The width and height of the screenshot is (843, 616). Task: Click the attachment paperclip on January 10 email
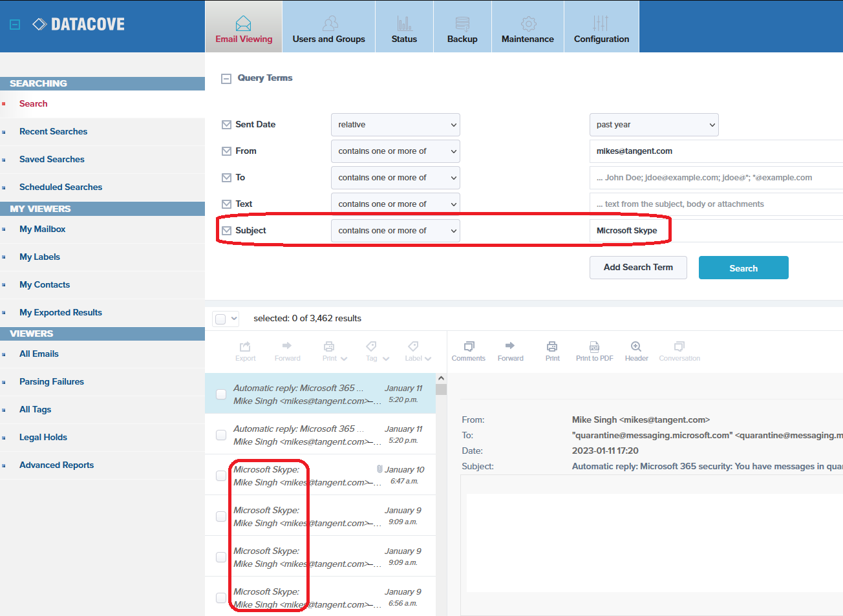point(379,469)
